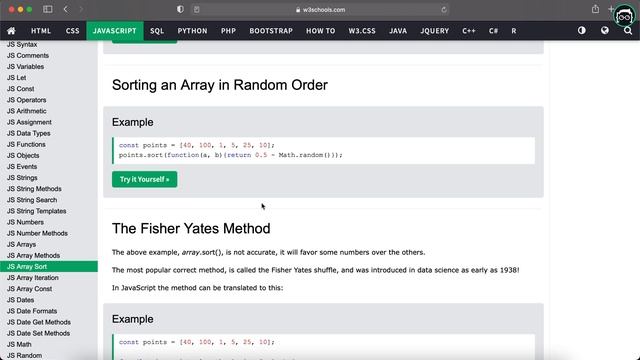
Task: Open JS String Search in sidebar
Action: (32, 200)
